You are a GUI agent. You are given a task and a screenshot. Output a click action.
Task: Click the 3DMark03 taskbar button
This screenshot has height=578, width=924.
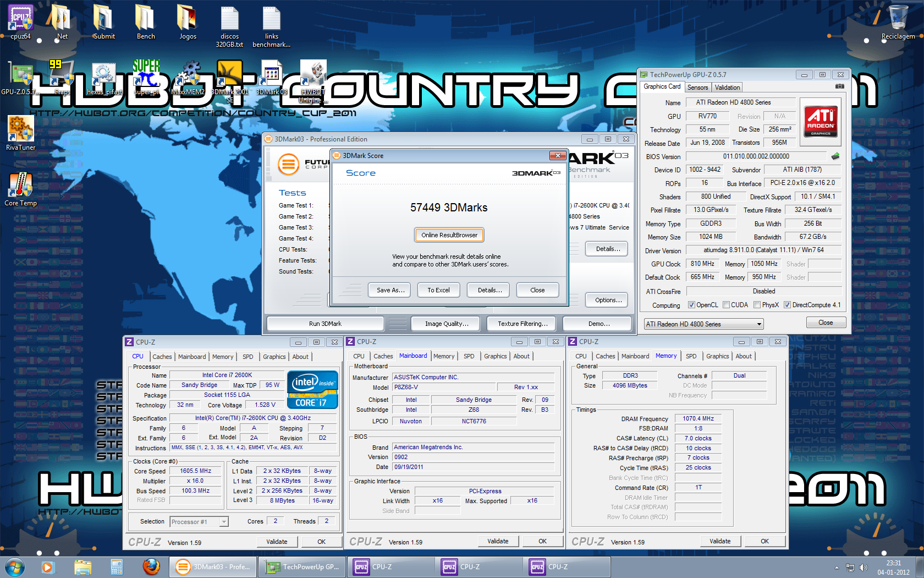(x=213, y=566)
